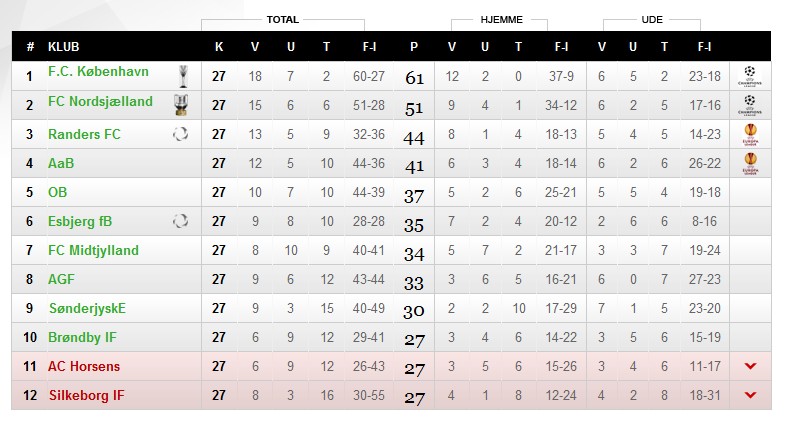Open the FC Midtjylland club link

click(93, 250)
